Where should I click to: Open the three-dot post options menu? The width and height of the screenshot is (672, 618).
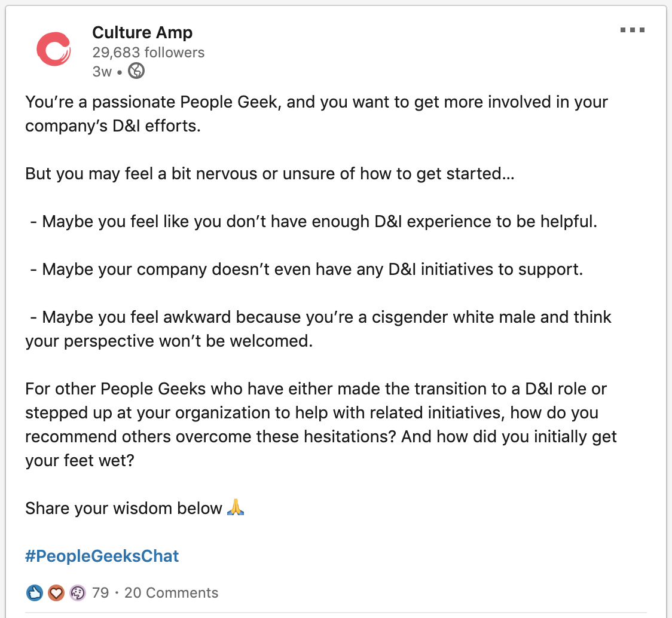[632, 30]
